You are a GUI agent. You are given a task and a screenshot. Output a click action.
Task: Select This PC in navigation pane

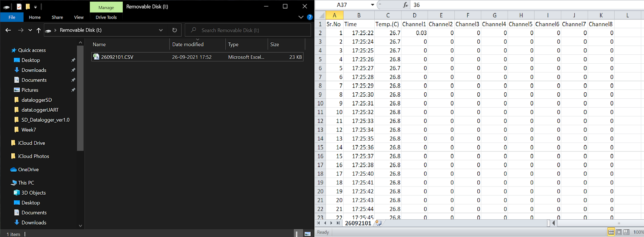[26, 183]
